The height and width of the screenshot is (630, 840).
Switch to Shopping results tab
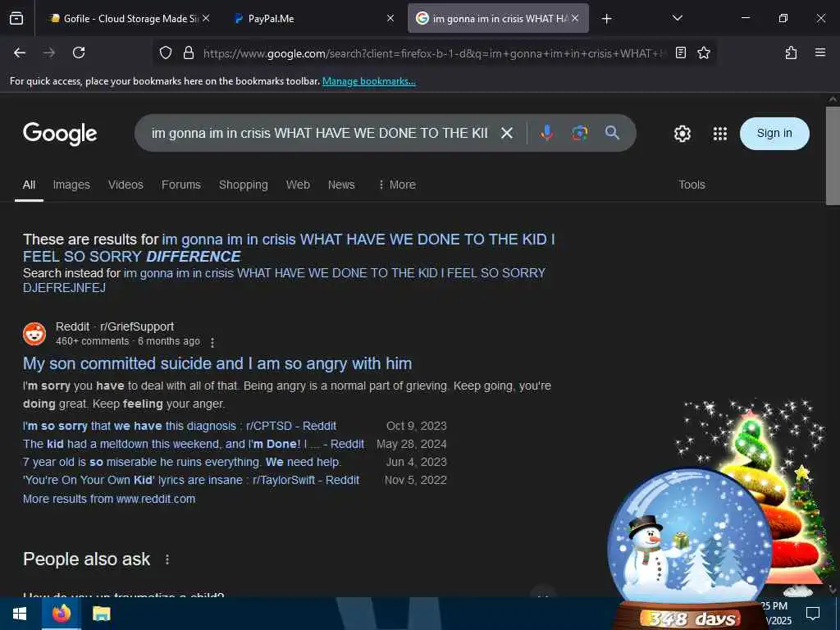[x=243, y=185]
